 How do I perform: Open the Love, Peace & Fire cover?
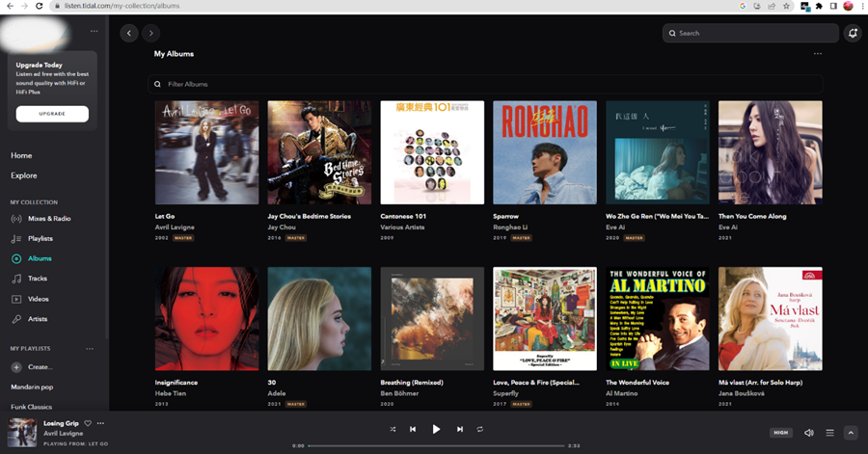click(545, 318)
